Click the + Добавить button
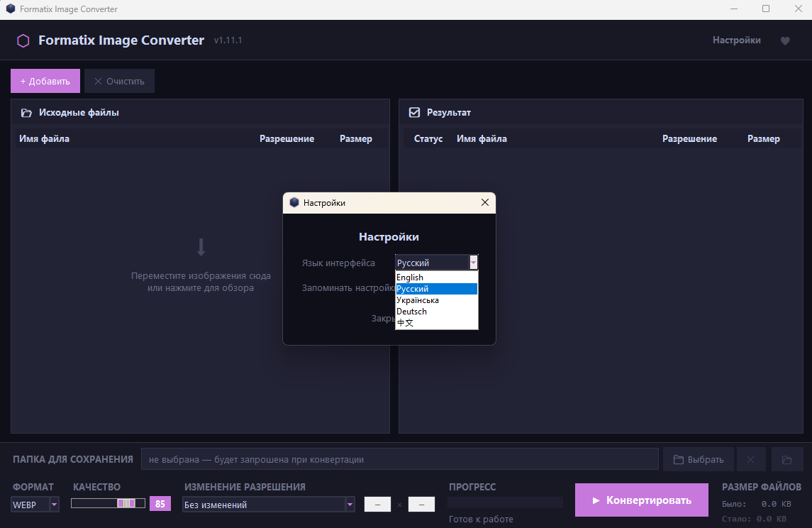Image resolution: width=812 pixels, height=528 pixels. tap(45, 81)
